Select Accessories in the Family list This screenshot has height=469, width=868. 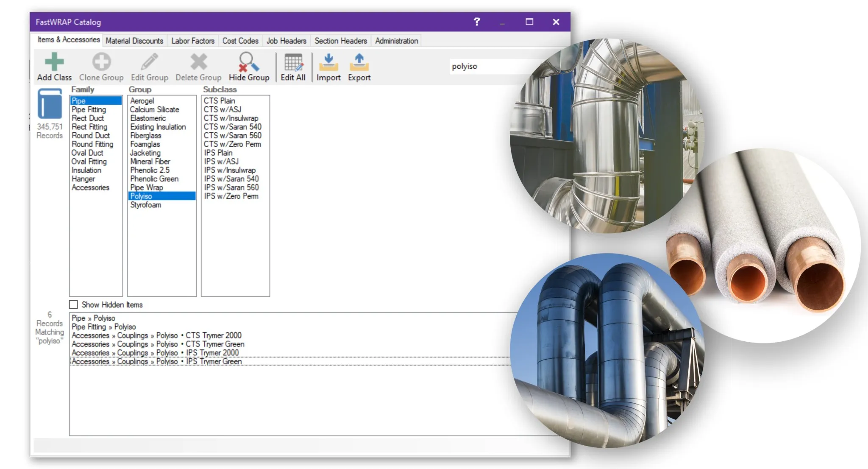tap(96, 187)
